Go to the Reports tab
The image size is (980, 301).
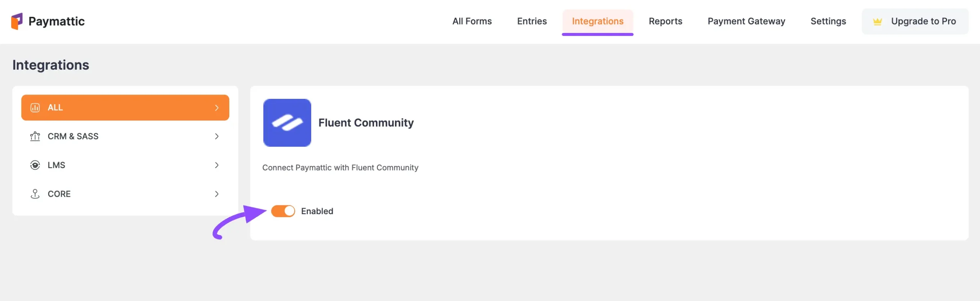point(665,21)
